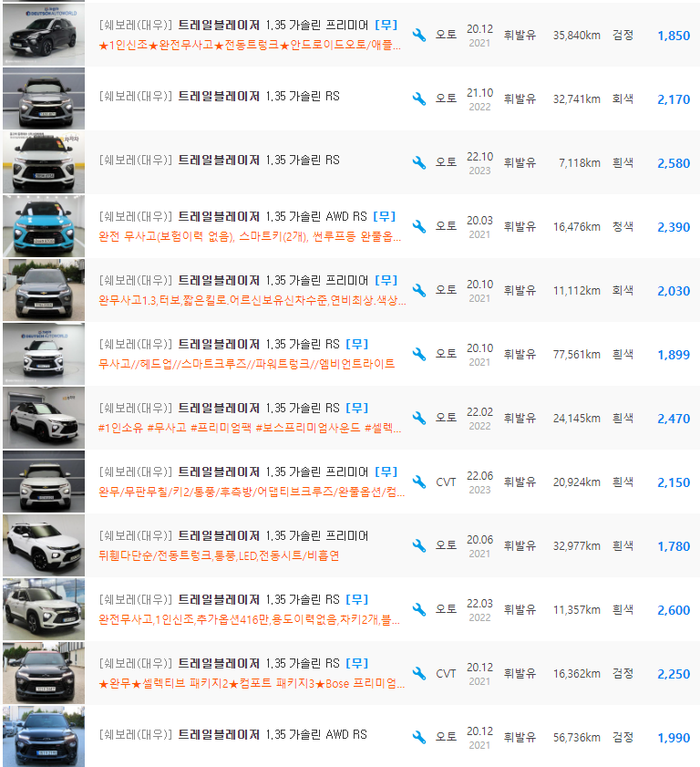Open the 트레일블레이저 AWD RS title with 16,476km
This screenshot has width=700, height=767.
click(x=232, y=216)
